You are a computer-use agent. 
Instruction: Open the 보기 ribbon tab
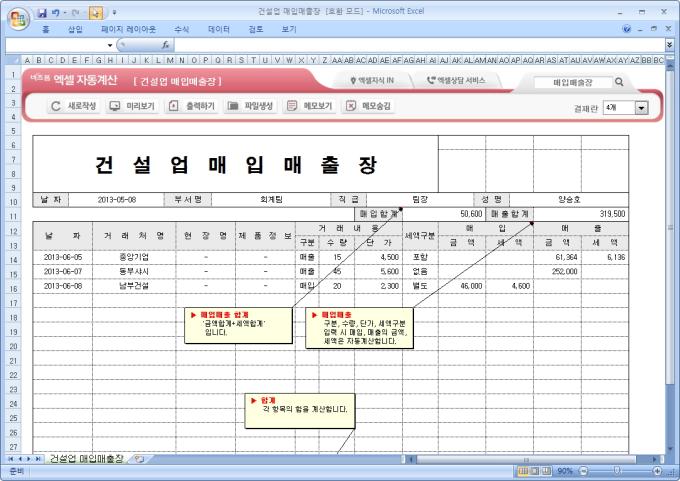click(x=288, y=29)
